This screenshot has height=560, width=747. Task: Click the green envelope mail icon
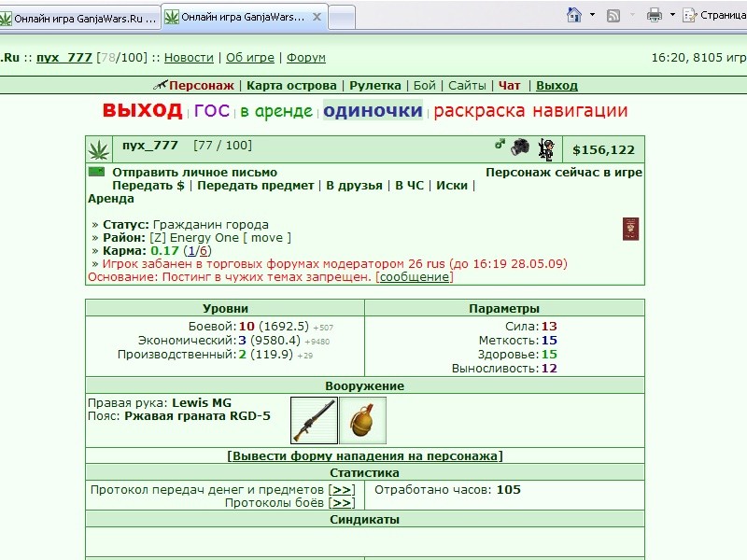97,172
